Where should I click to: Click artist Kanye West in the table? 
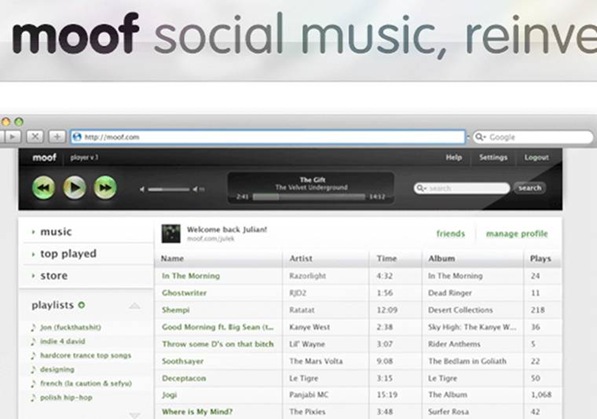tap(310, 327)
